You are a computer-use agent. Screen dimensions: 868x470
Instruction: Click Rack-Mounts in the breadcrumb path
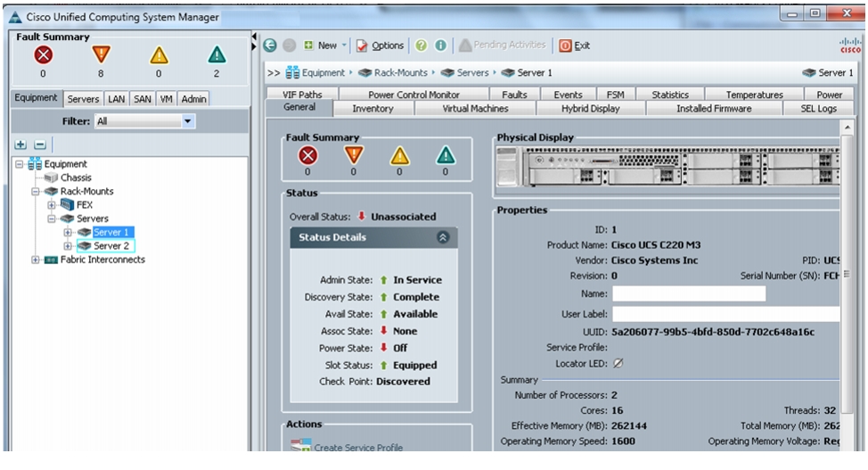coord(401,72)
